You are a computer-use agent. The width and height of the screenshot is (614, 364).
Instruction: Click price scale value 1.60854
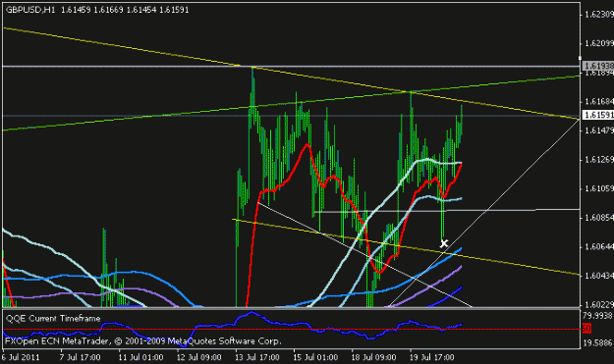[598, 218]
